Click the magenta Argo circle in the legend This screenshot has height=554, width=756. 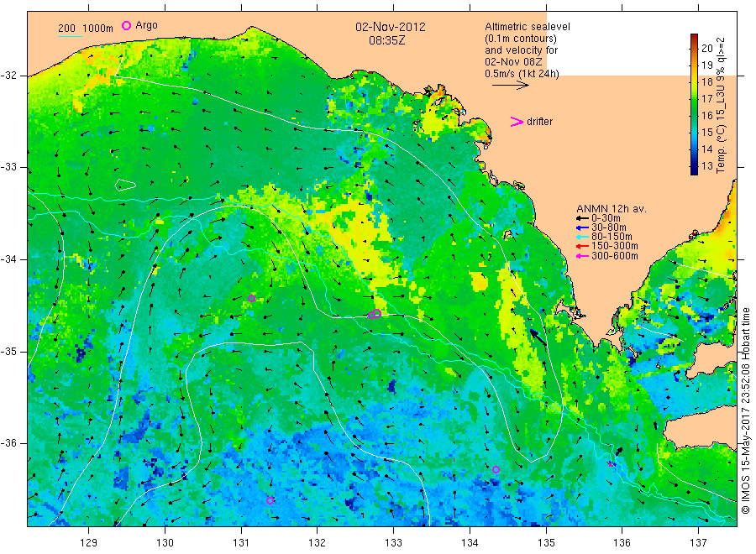coord(126,25)
